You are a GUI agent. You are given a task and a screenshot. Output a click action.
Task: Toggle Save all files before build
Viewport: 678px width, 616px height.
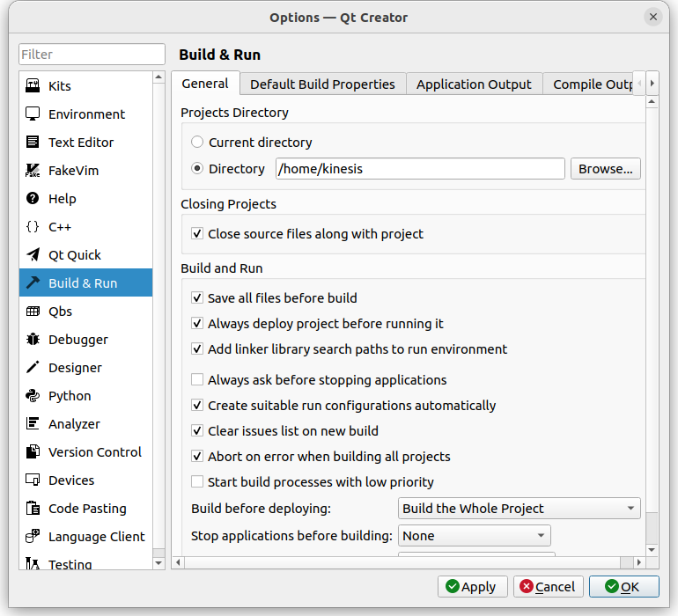197,297
